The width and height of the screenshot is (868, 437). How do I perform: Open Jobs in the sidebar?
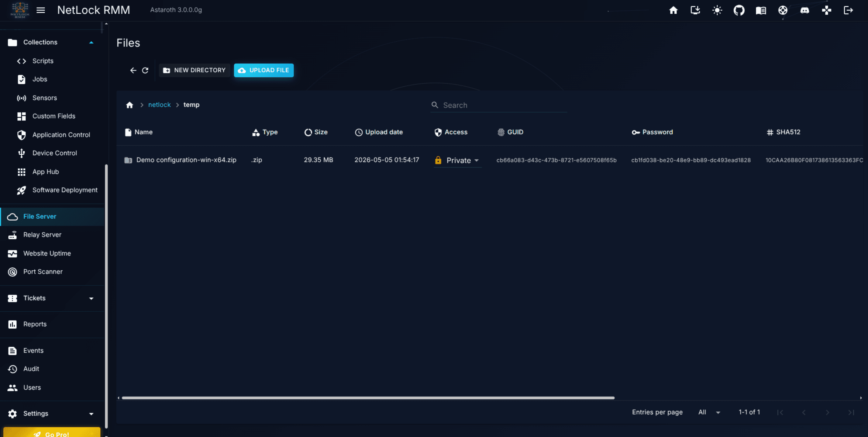[52, 79]
